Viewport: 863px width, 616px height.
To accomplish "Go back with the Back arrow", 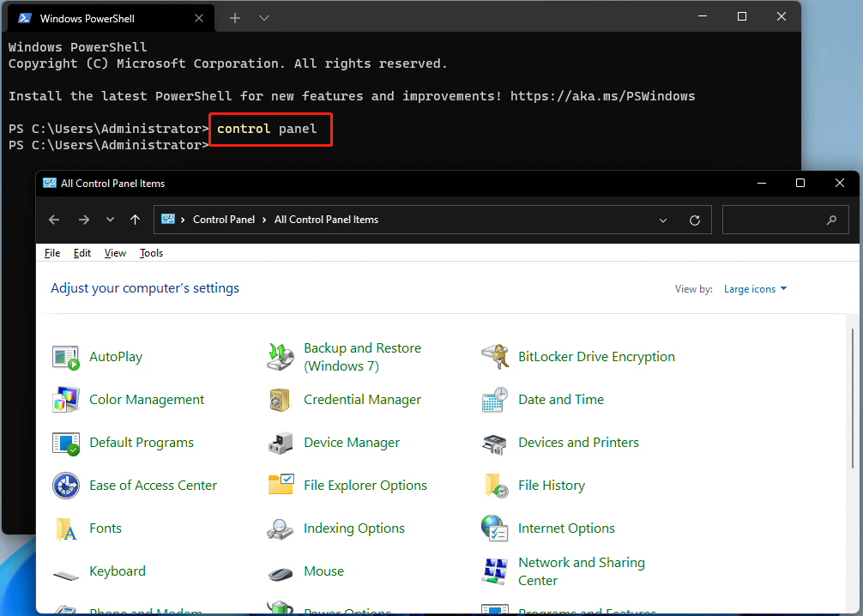I will [x=54, y=220].
